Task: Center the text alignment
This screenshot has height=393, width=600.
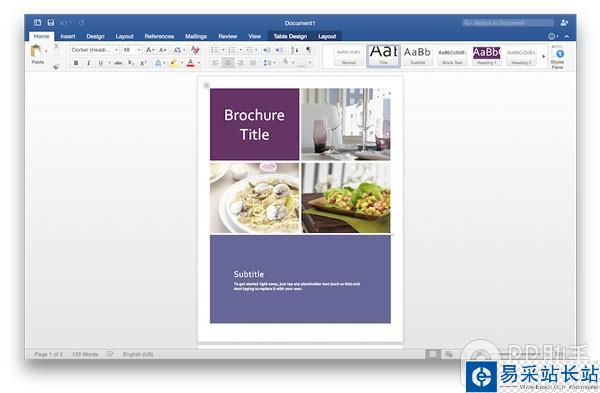Action: (x=228, y=63)
